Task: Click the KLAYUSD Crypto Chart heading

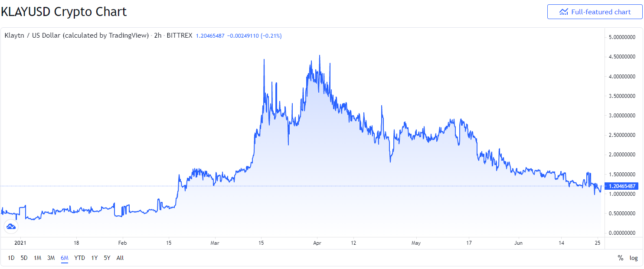Action: [x=64, y=12]
